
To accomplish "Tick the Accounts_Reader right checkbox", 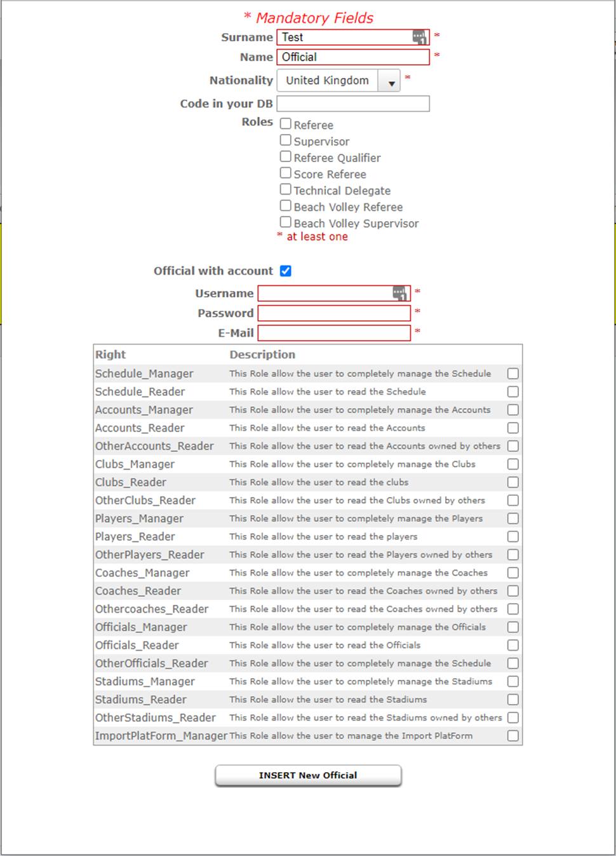I will [513, 428].
